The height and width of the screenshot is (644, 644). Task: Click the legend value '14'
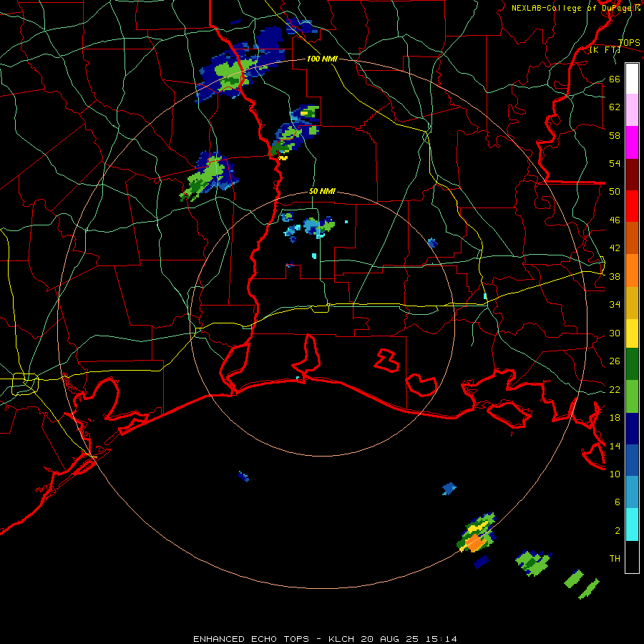(x=615, y=446)
